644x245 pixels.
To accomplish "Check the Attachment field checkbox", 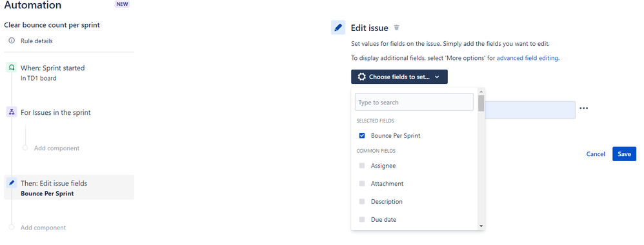I will click(x=362, y=184).
